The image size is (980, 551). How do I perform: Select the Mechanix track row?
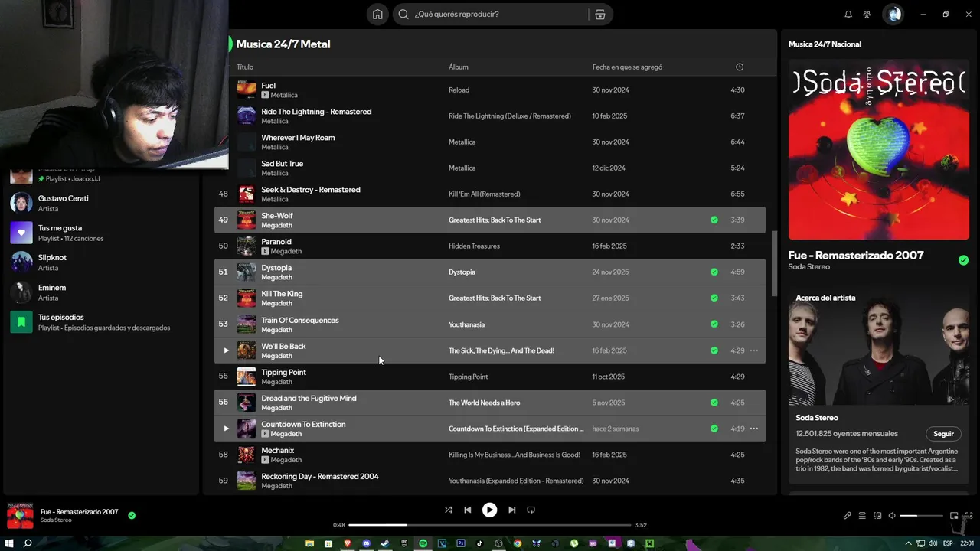(490, 455)
